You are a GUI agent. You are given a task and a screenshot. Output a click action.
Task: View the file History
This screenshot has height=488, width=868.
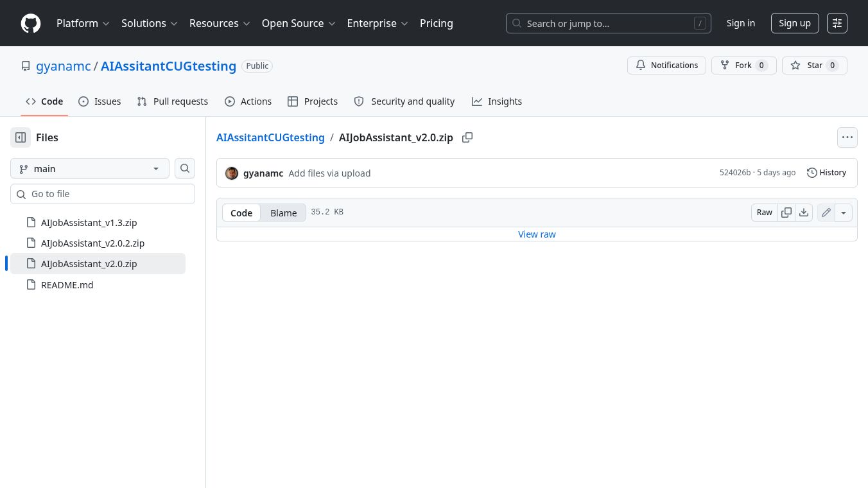827,173
